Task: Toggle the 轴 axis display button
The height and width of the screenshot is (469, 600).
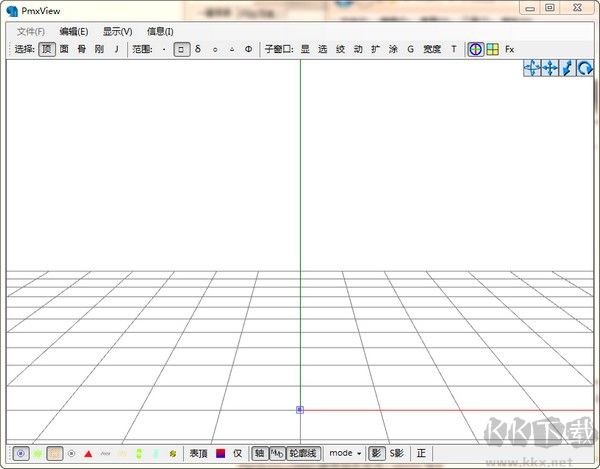Action: pyautogui.click(x=259, y=453)
